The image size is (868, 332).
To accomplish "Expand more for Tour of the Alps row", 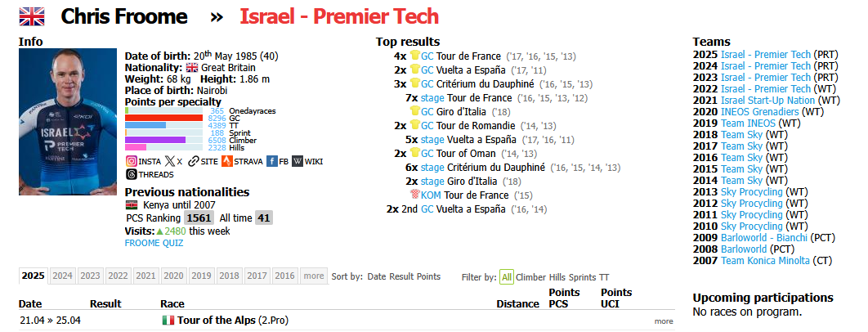I will pos(664,321).
